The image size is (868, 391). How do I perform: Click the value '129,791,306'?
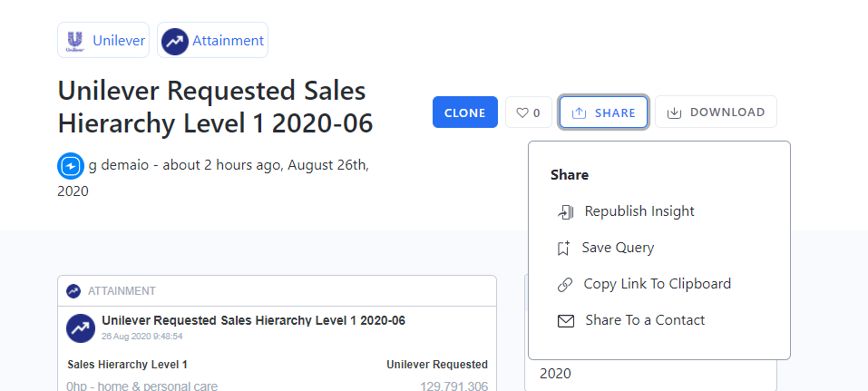click(x=454, y=386)
